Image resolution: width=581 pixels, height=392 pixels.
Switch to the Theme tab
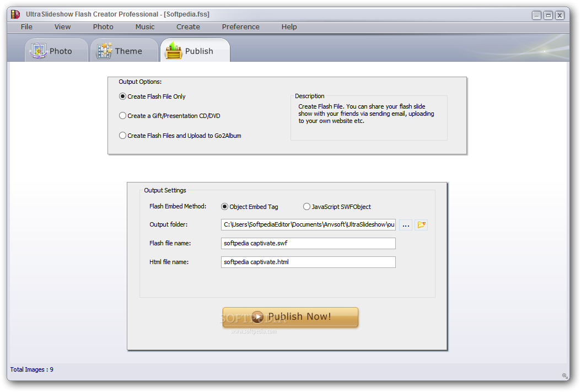(125, 51)
